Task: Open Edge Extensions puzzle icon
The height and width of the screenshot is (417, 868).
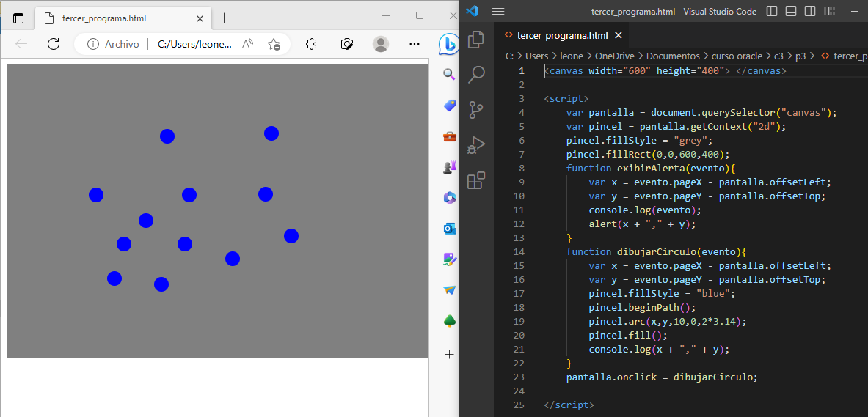Action: (x=311, y=44)
